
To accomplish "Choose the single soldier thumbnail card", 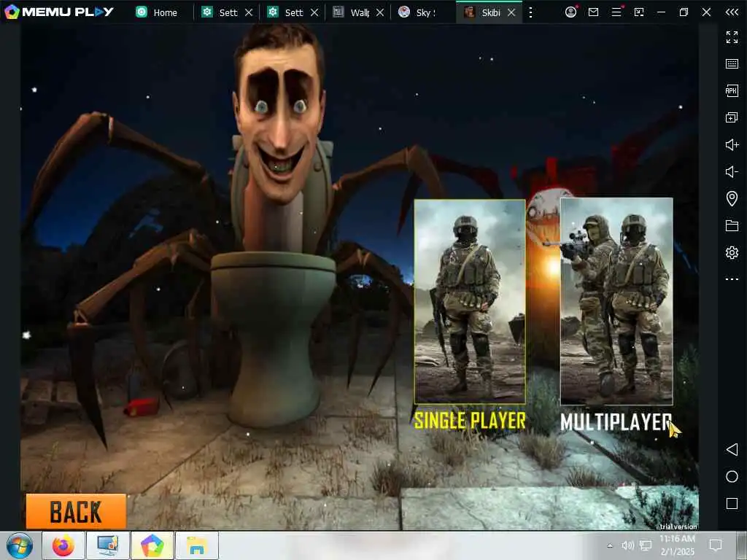I will [x=470, y=301].
